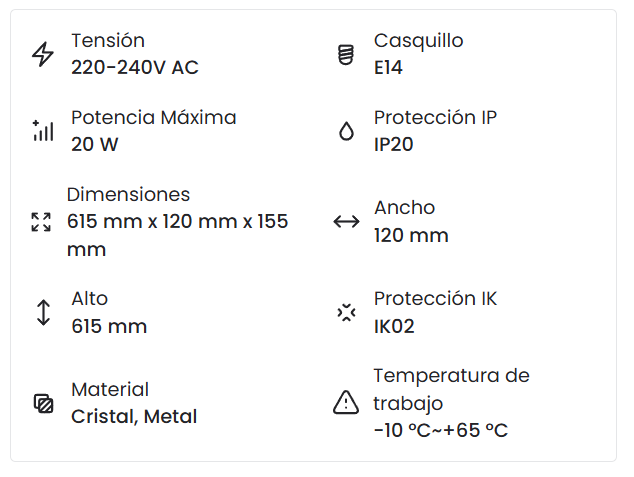
Task: Click the Potencia Máxima label
Action: (154, 117)
